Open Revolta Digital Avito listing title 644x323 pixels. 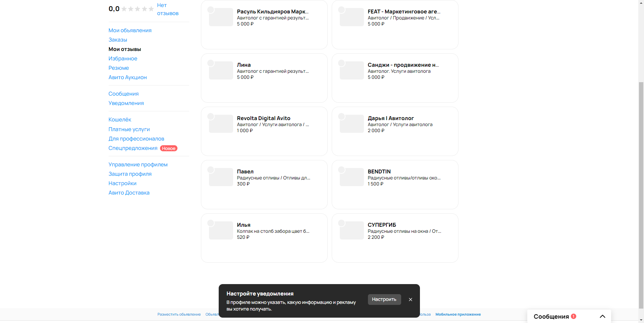[264, 118]
